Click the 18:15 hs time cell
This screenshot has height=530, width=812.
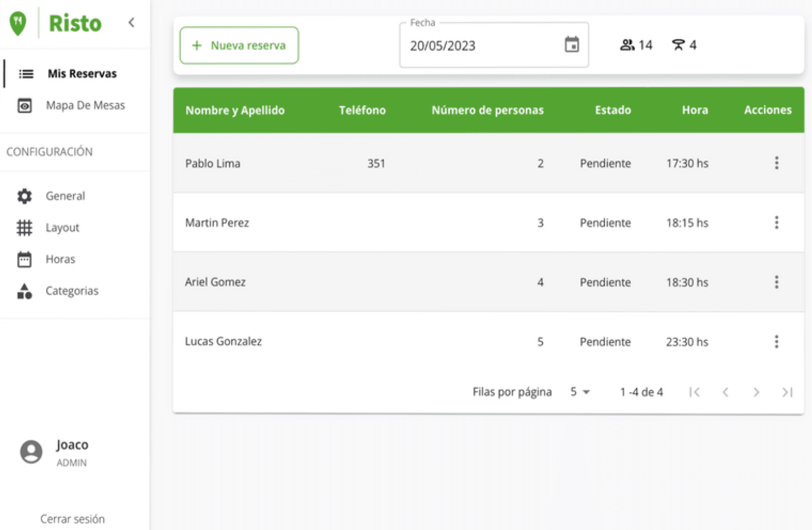[x=687, y=223]
